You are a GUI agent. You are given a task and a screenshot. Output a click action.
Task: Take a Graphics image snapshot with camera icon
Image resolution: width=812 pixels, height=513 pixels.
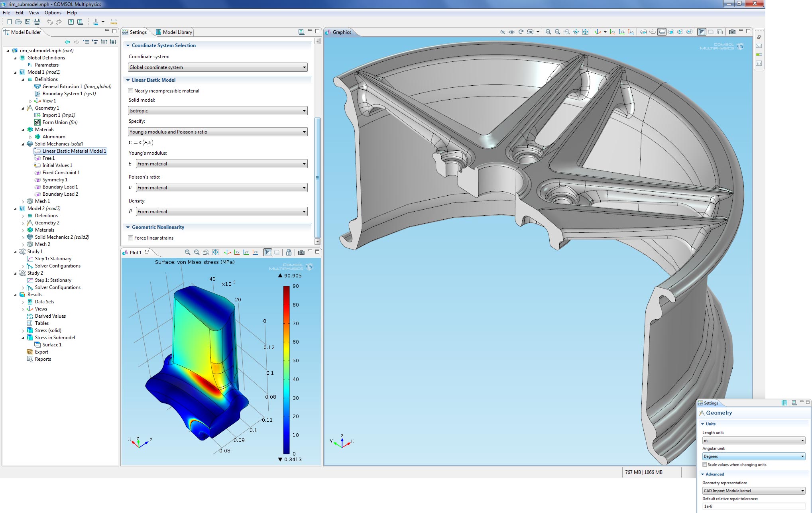point(732,32)
